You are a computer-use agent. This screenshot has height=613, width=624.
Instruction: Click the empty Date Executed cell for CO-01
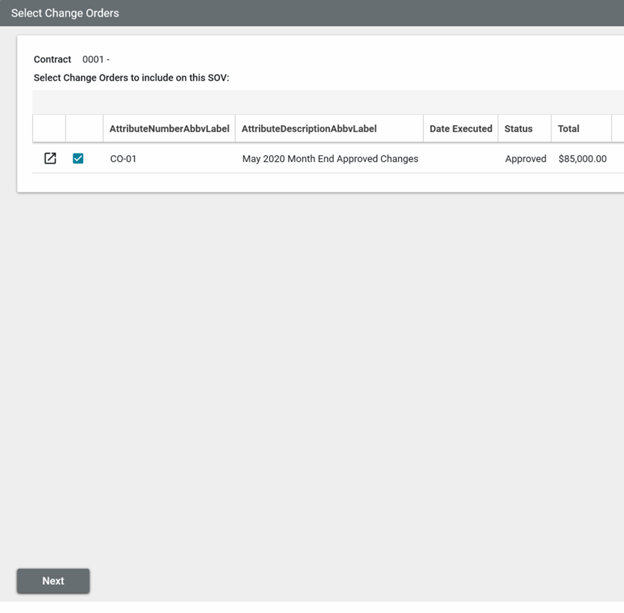coord(460,159)
